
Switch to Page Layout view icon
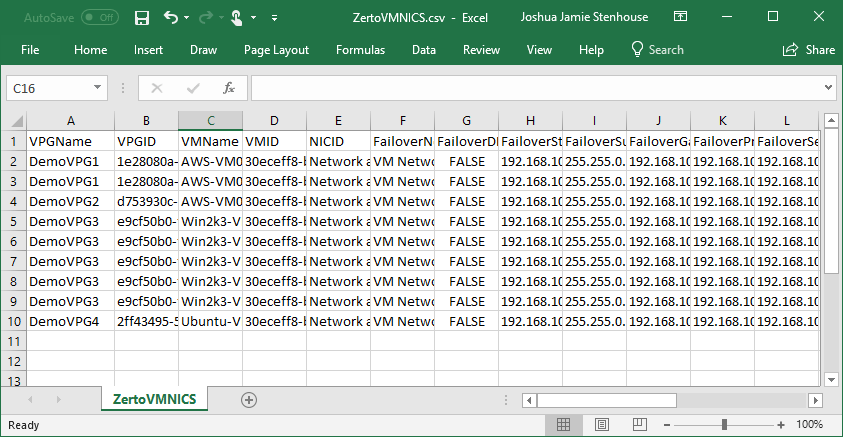602,425
